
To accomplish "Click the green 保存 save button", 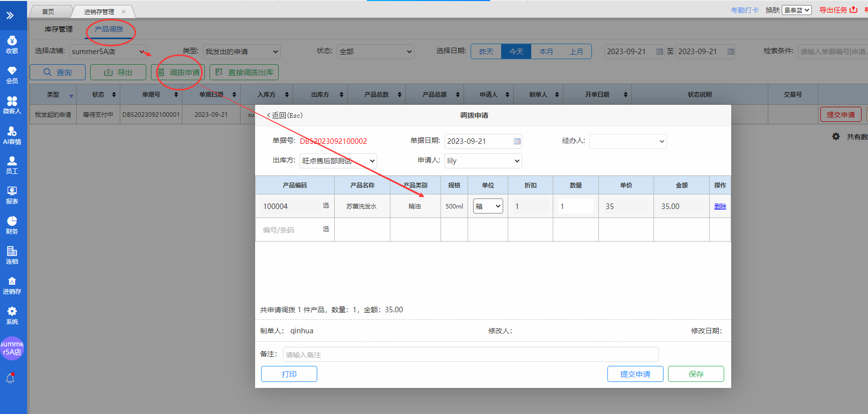I will [696, 374].
